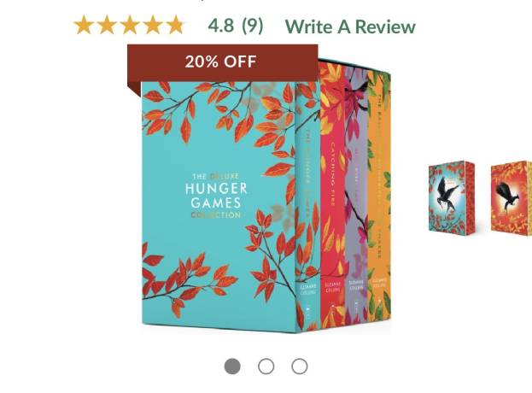Click the second gold rating star

(107, 25)
